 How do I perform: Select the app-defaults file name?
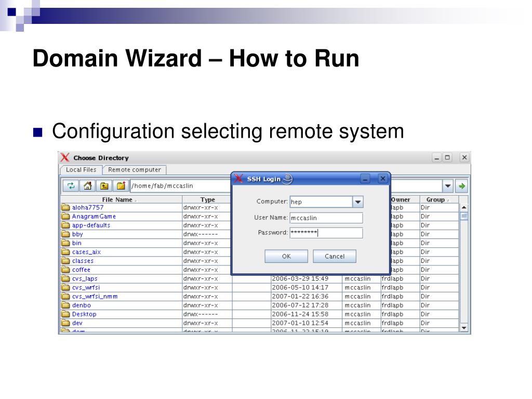pos(91,225)
